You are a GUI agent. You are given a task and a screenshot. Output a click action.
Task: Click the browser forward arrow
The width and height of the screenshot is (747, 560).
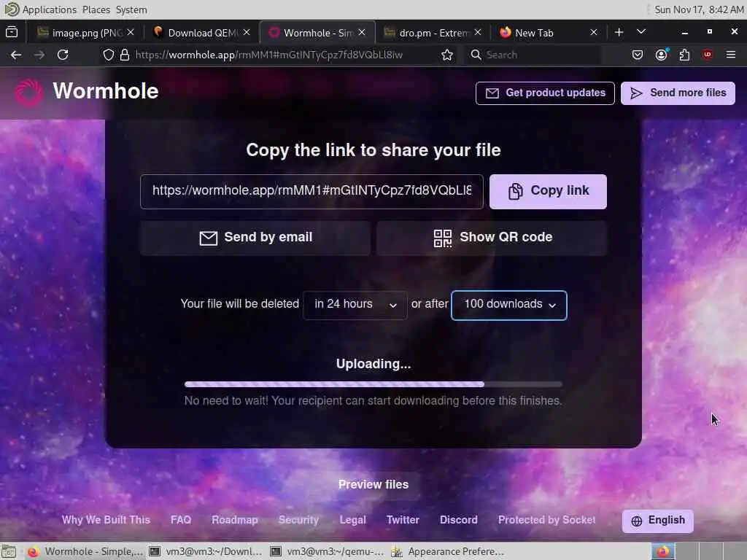click(x=39, y=55)
